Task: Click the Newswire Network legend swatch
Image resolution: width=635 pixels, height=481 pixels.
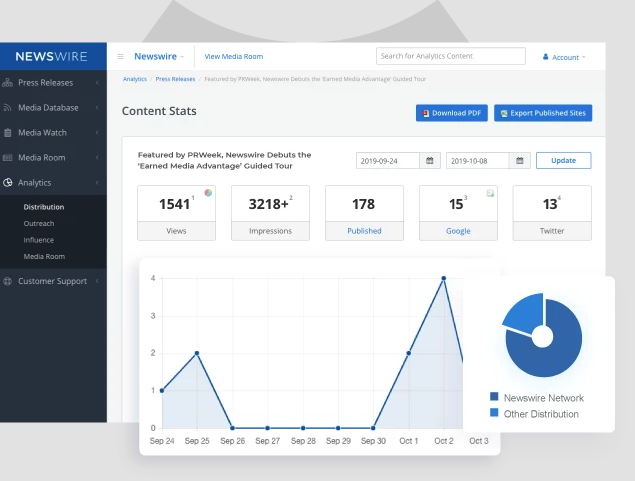Action: [494, 396]
